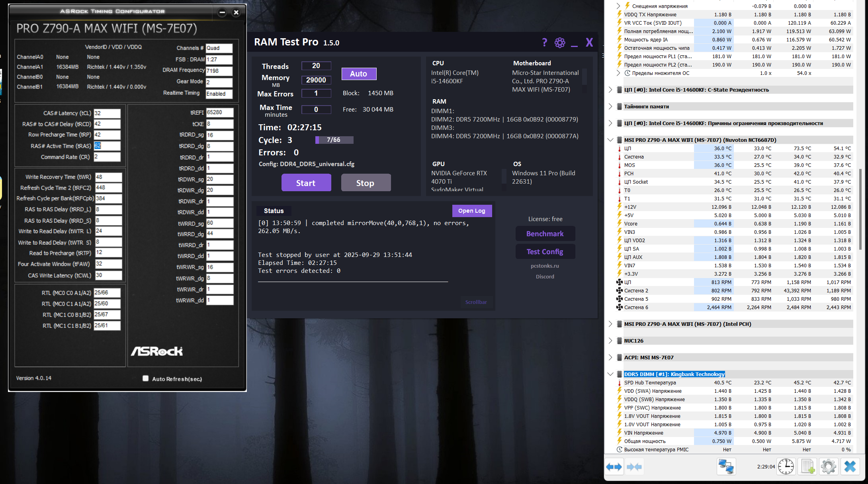The height and width of the screenshot is (484, 868).
Task: Open HWiNFO remote network monitoring icon
Action: (x=726, y=466)
